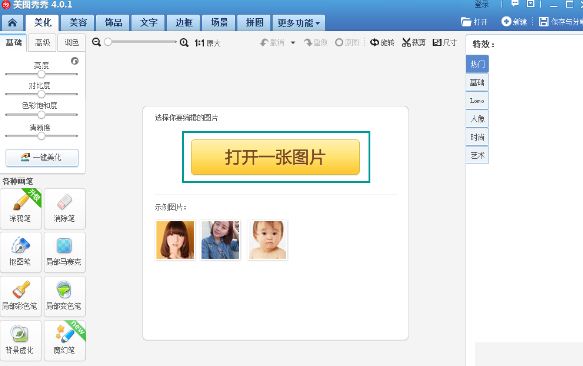Viewport: 583px width, 366px height.
Task: Open the 背景虚化 background blur tool
Action: coord(21,340)
